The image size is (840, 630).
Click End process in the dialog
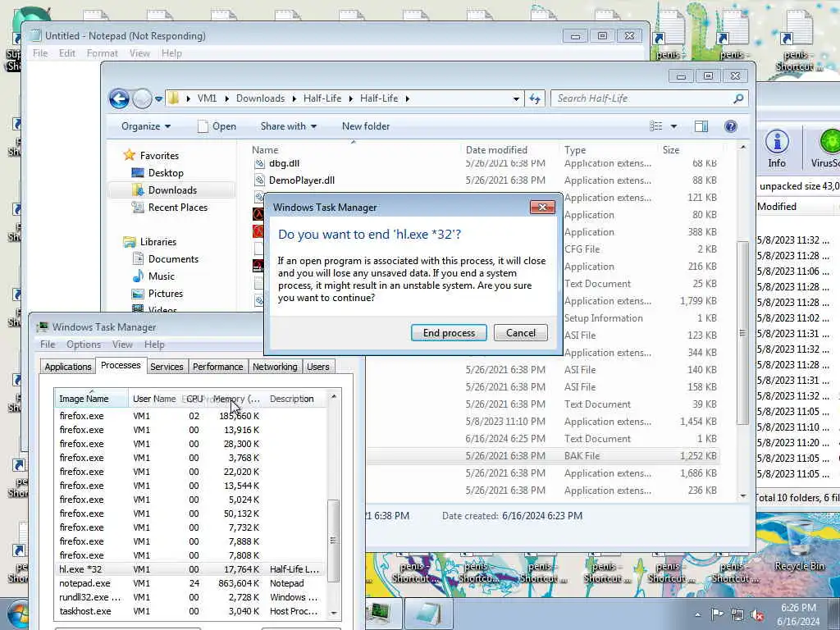coord(449,333)
